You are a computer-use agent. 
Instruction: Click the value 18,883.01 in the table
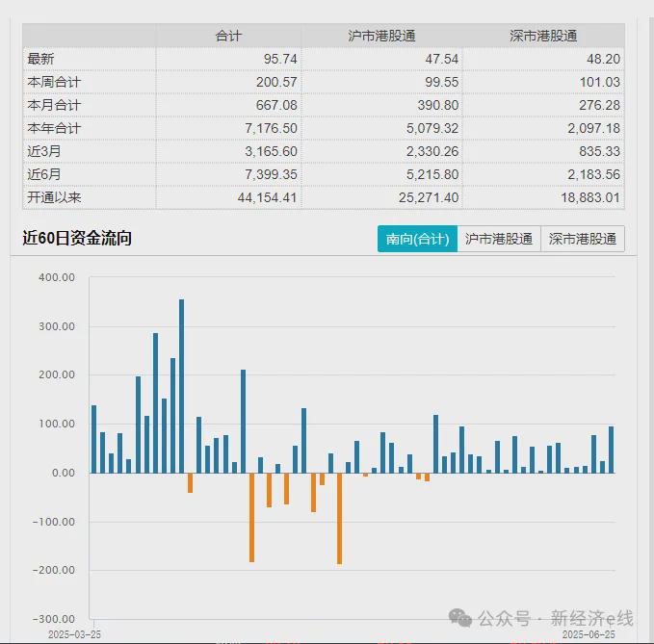click(x=590, y=197)
